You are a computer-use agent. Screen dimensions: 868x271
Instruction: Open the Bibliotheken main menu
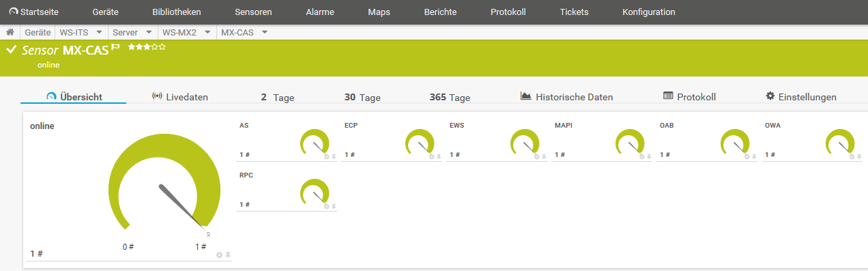pos(177,12)
